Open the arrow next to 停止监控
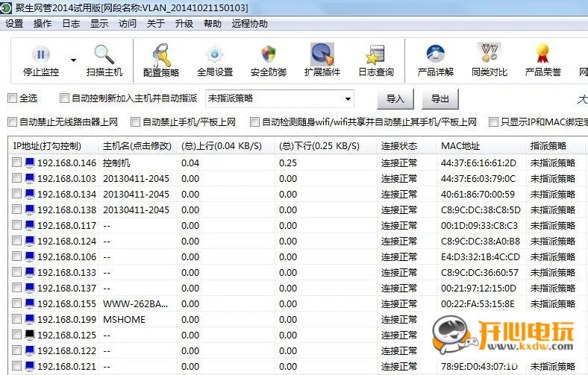588x375 pixels. coord(73,60)
